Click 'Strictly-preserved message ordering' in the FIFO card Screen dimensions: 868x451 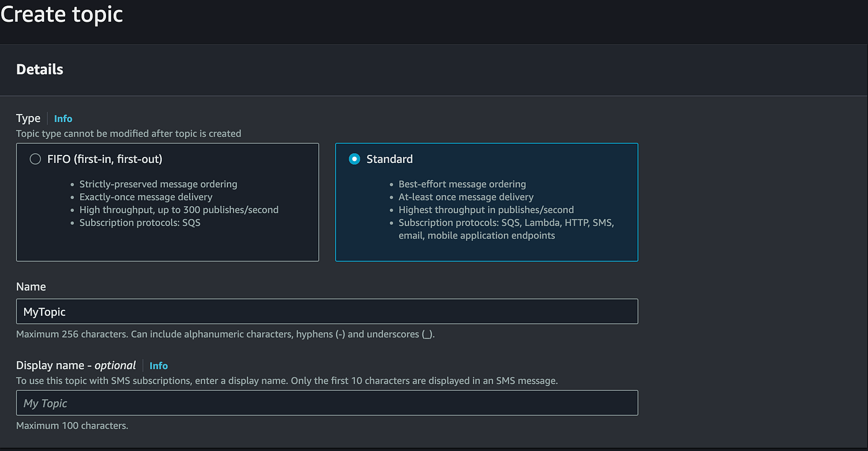point(158,184)
